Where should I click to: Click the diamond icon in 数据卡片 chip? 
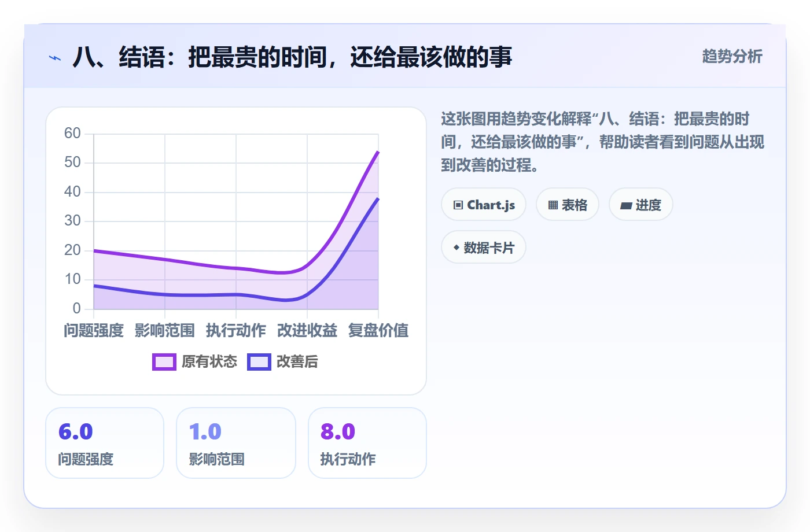(456, 248)
